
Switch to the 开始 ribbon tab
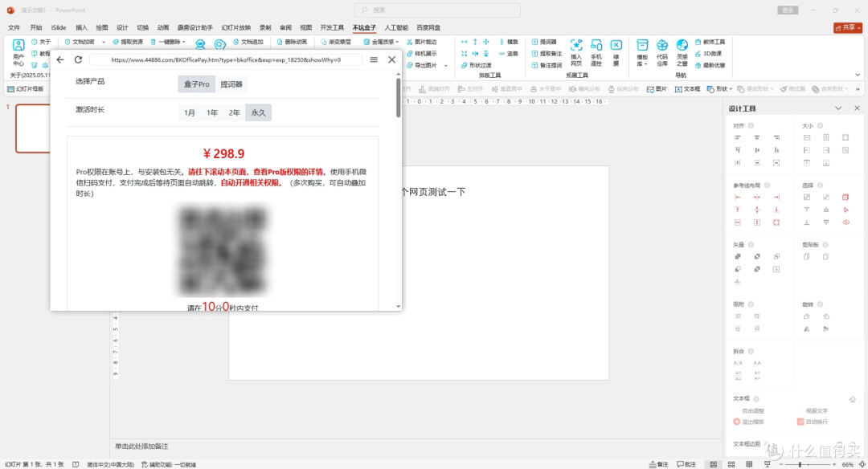(x=36, y=27)
